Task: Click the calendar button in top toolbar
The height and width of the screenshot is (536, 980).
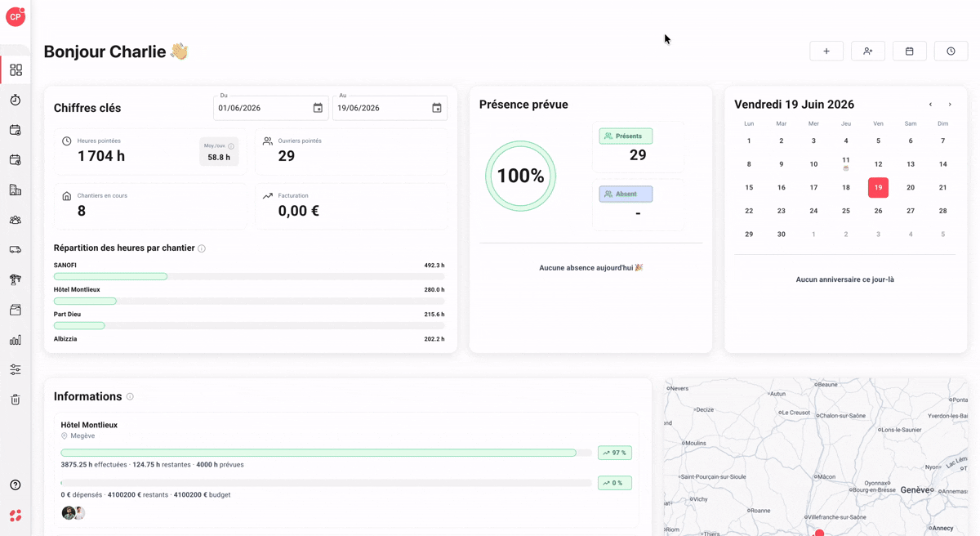Action: 910,51
